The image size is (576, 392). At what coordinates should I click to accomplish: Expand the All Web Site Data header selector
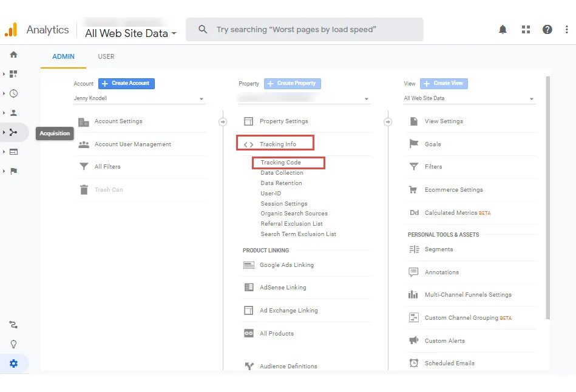pyautogui.click(x=130, y=33)
